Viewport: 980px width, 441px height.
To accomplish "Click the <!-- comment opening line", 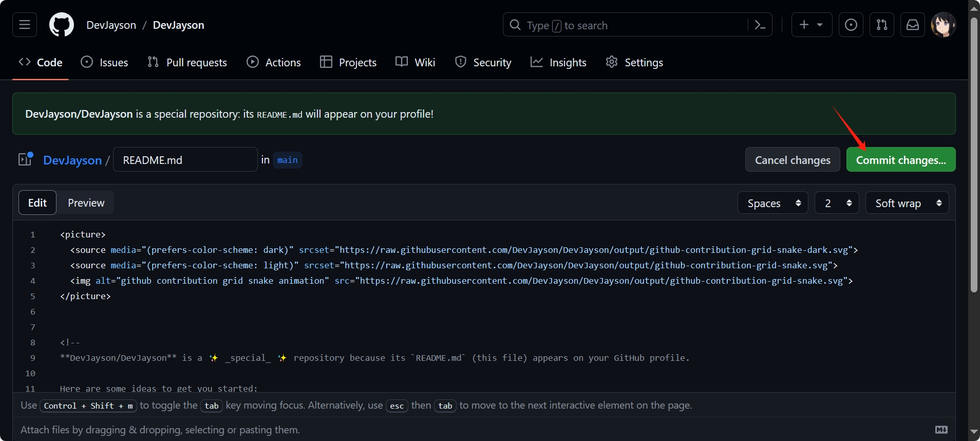I will (x=70, y=342).
